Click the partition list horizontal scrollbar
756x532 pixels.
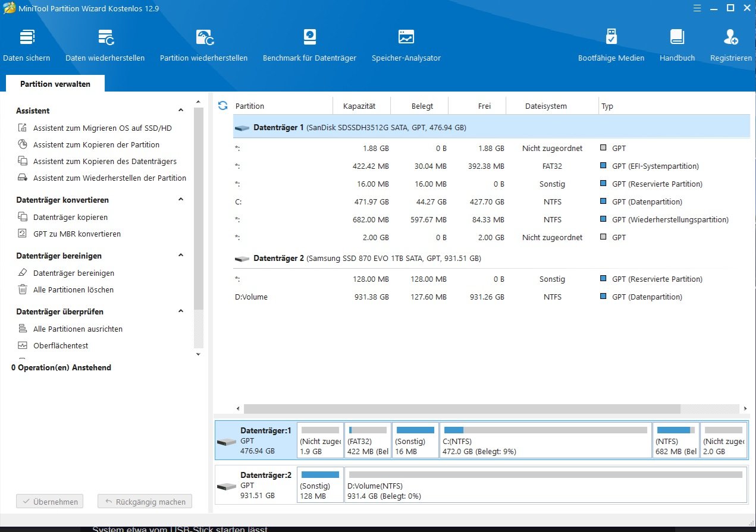point(462,409)
